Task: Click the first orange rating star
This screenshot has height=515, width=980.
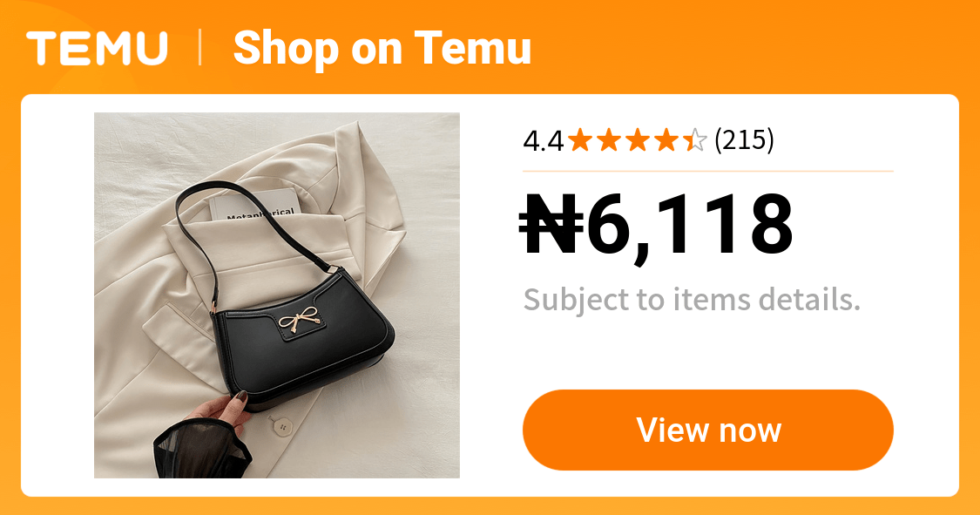Action: [x=580, y=140]
